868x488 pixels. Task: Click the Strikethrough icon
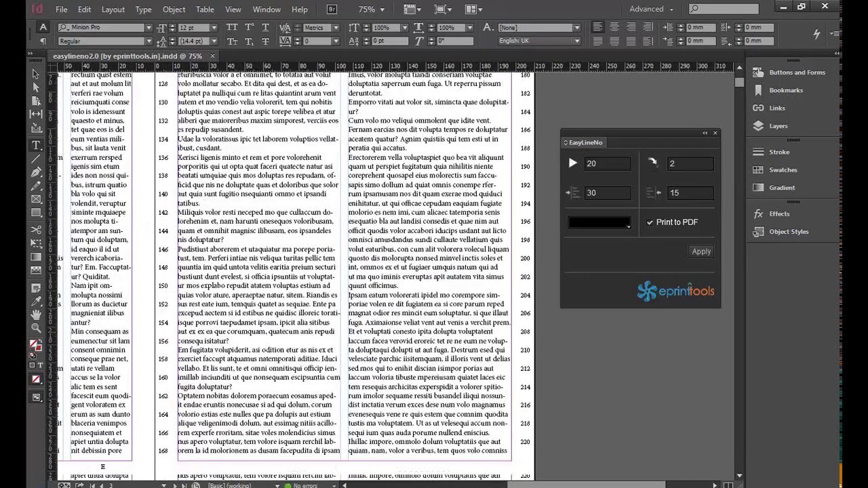point(265,41)
